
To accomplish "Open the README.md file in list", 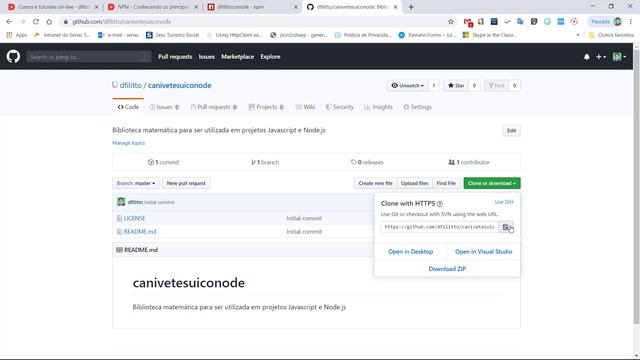I will coord(140,231).
